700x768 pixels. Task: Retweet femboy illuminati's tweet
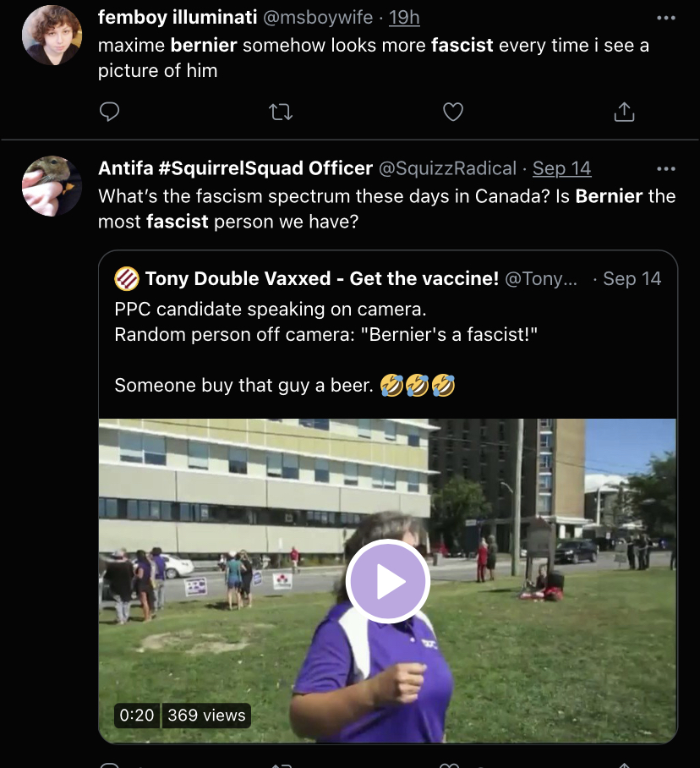coord(281,112)
